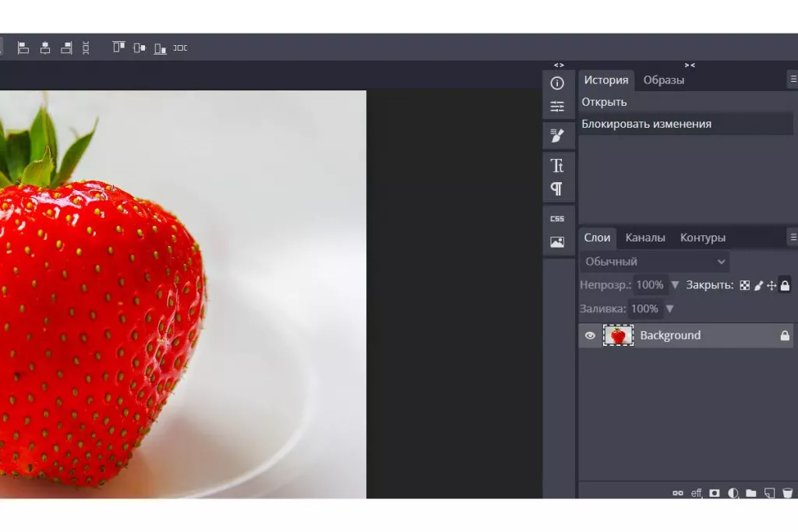
Task: Open the Info panel icon
Action: [557, 83]
